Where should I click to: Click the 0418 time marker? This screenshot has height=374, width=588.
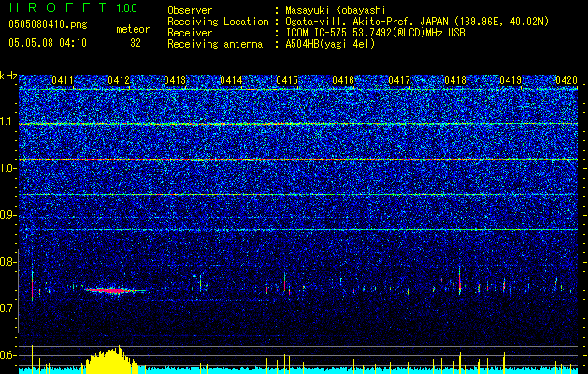pos(455,80)
